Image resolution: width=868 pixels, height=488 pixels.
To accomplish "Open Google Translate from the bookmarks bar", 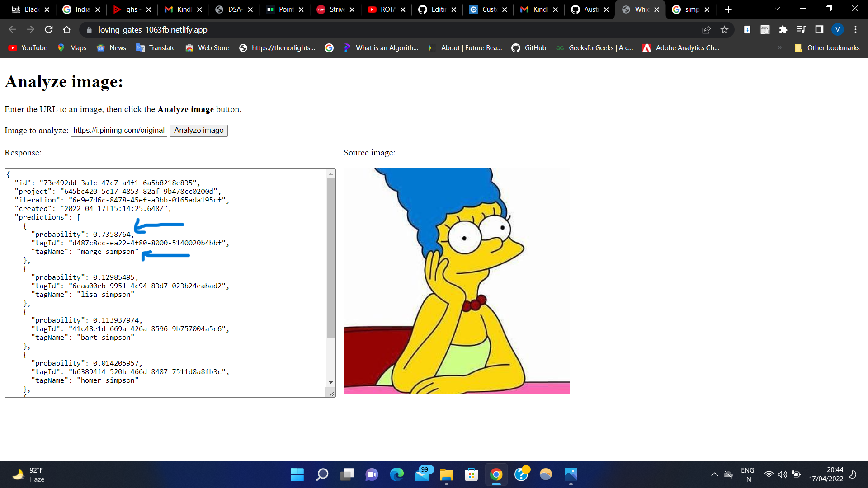I will (x=155, y=47).
